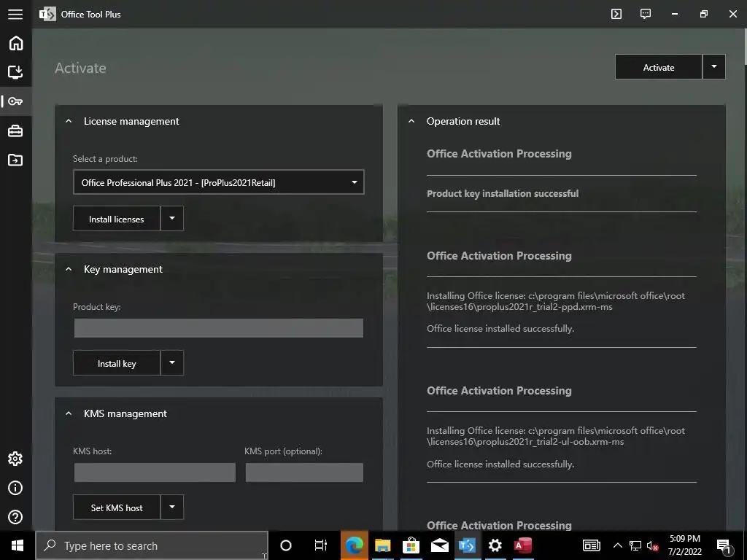Screen dimensions: 747x560
Task: Go to the Home page in sidebar
Action: 16,43
